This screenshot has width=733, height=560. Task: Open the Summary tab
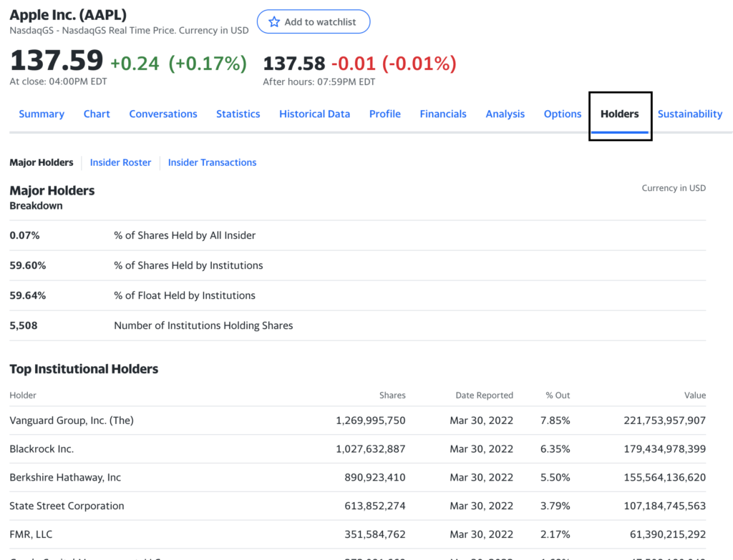(x=42, y=114)
